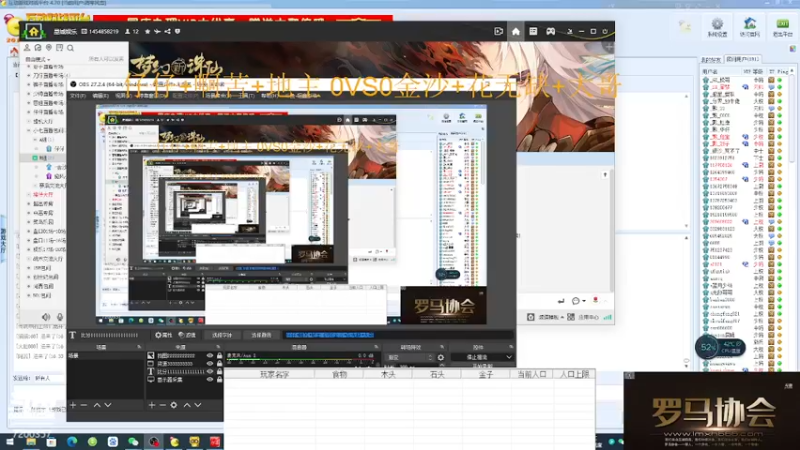The image size is (800, 450).
Task: Click 金子 column header in spreadsheet
Action: point(486,374)
